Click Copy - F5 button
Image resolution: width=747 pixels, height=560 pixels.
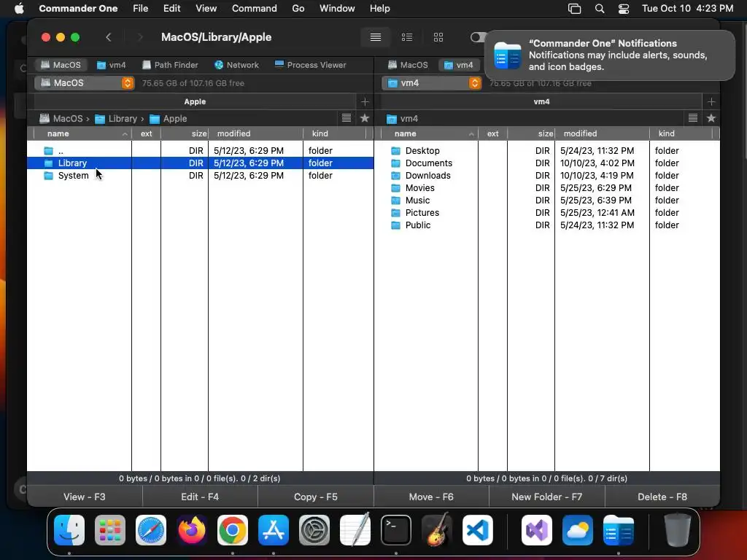click(x=315, y=497)
